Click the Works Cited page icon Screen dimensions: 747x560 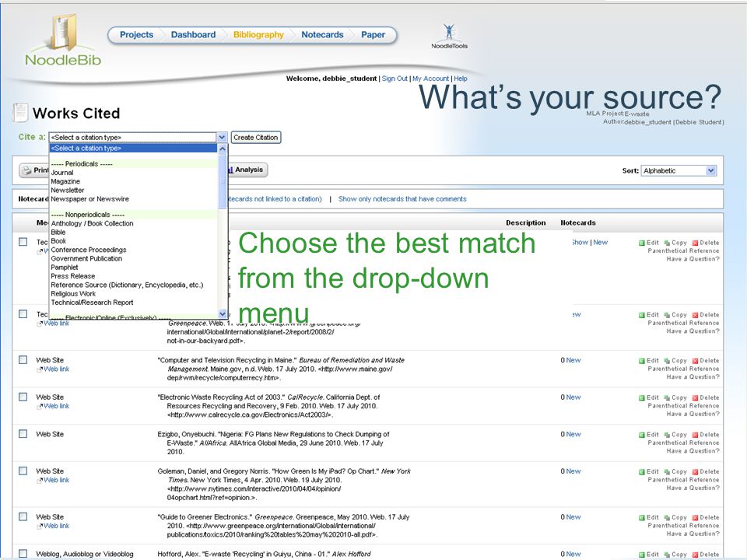click(20, 113)
